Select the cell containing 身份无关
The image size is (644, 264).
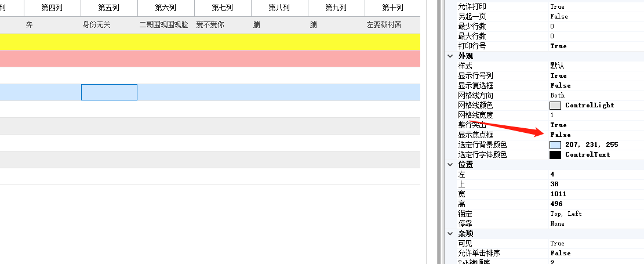click(x=97, y=25)
